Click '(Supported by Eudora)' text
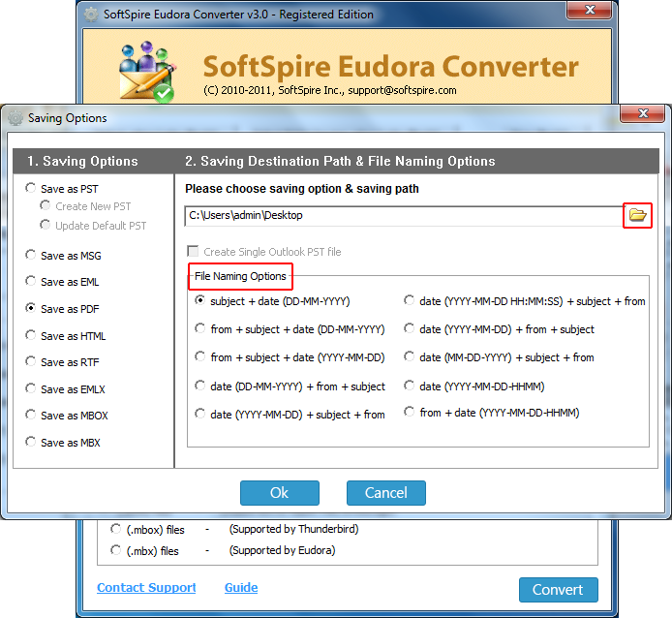 coord(283,550)
